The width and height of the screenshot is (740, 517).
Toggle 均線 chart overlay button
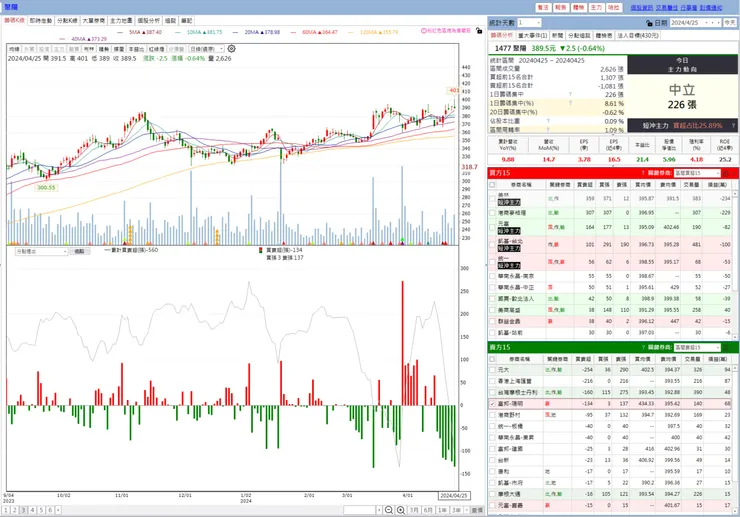pos(14,49)
